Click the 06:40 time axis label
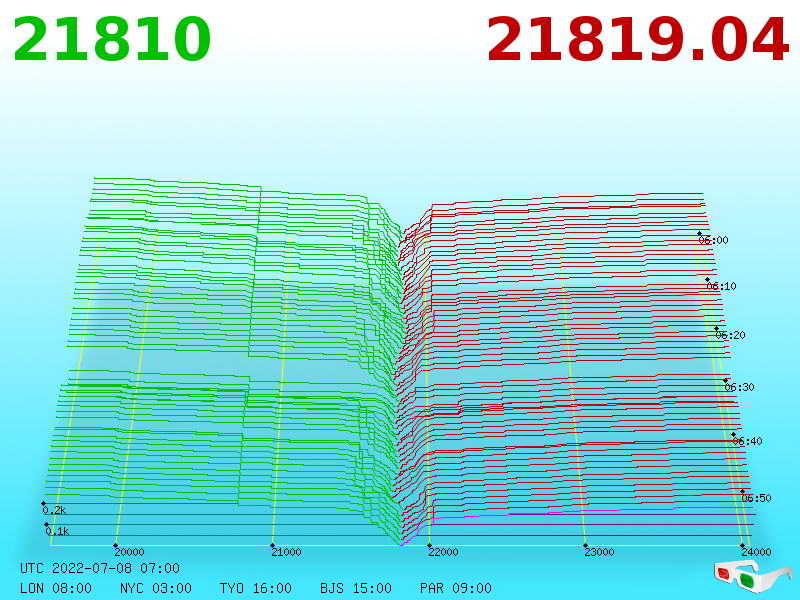 [747, 441]
